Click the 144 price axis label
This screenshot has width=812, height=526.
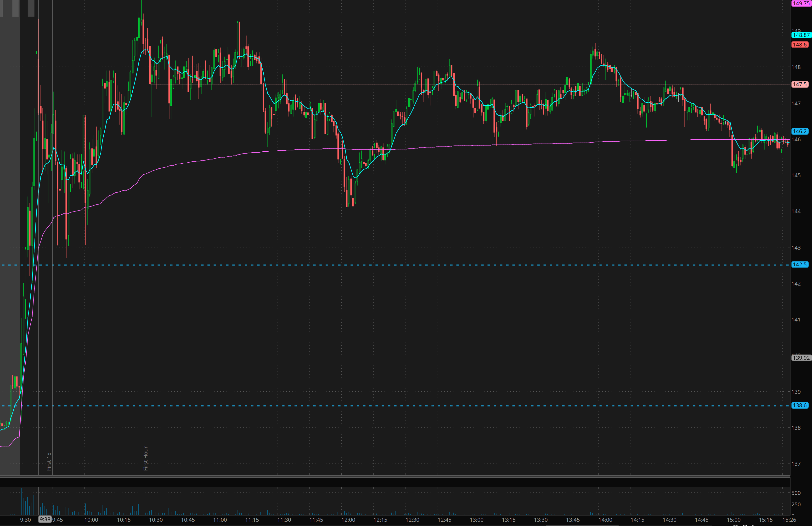(x=796, y=211)
